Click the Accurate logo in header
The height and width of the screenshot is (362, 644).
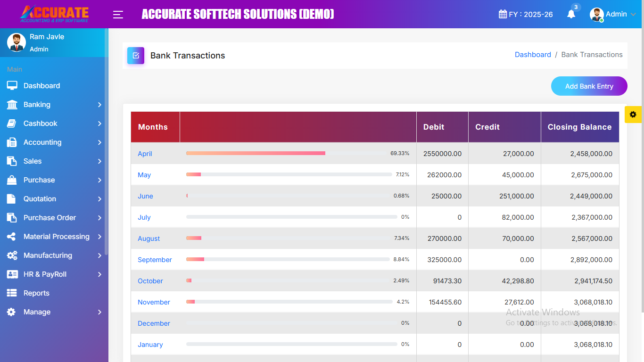tap(54, 14)
